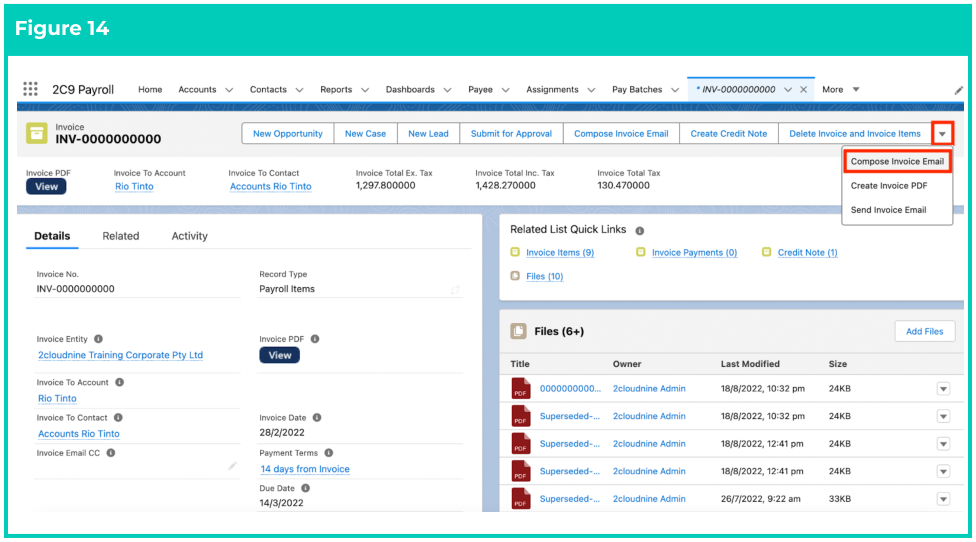Expand the Reports nav dropdown chevron
976x542 pixels.
(365, 90)
